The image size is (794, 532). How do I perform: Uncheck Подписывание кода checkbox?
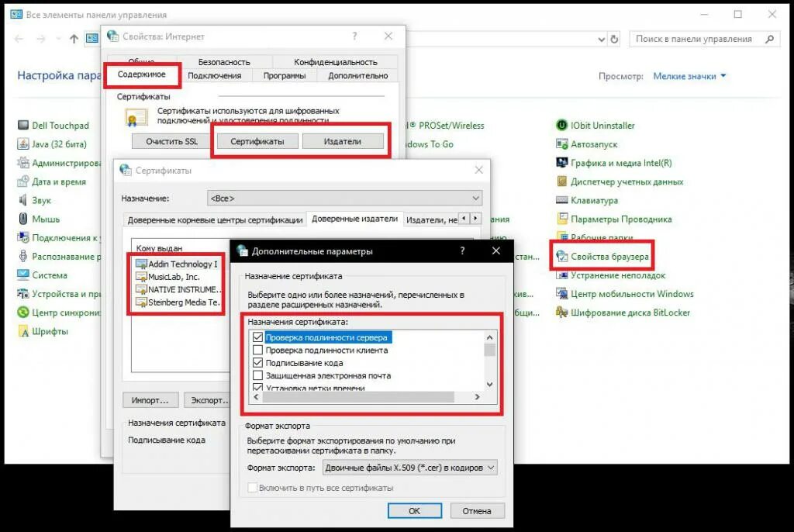257,362
